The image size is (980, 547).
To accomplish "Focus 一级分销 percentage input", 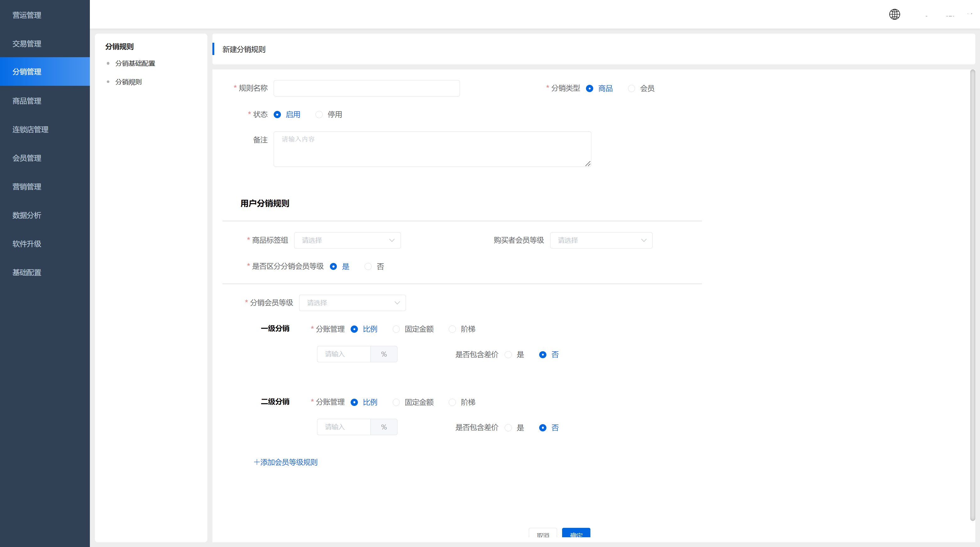I will pyautogui.click(x=343, y=354).
